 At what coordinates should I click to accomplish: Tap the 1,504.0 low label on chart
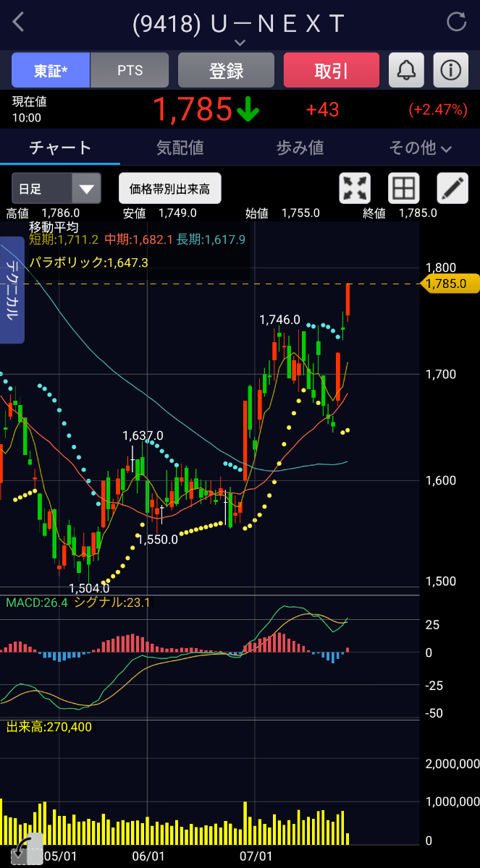[89, 588]
